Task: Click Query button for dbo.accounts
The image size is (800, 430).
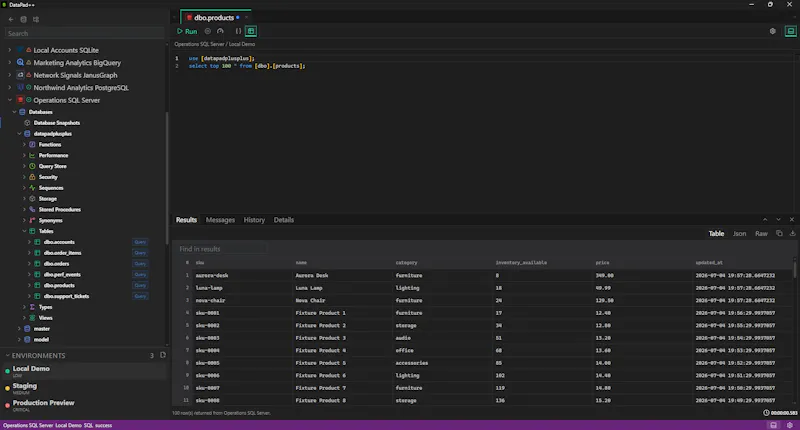Action: coord(140,242)
